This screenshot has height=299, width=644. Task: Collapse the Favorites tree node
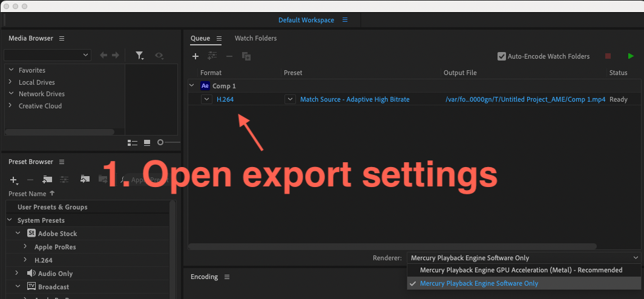point(11,70)
